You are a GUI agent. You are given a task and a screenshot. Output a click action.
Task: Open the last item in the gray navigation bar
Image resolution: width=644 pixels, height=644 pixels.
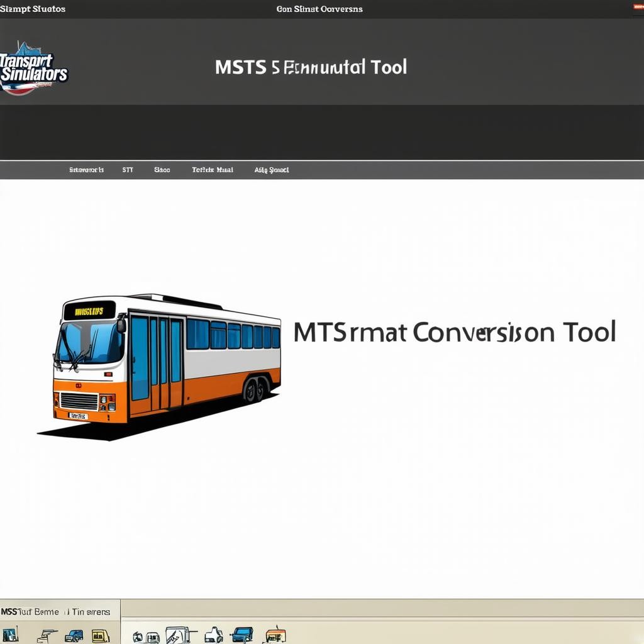coord(272,170)
